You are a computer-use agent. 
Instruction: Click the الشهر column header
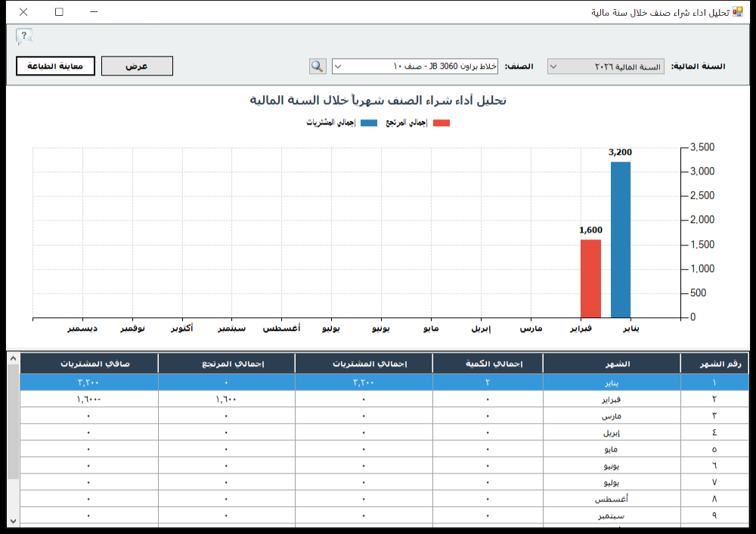[612, 363]
